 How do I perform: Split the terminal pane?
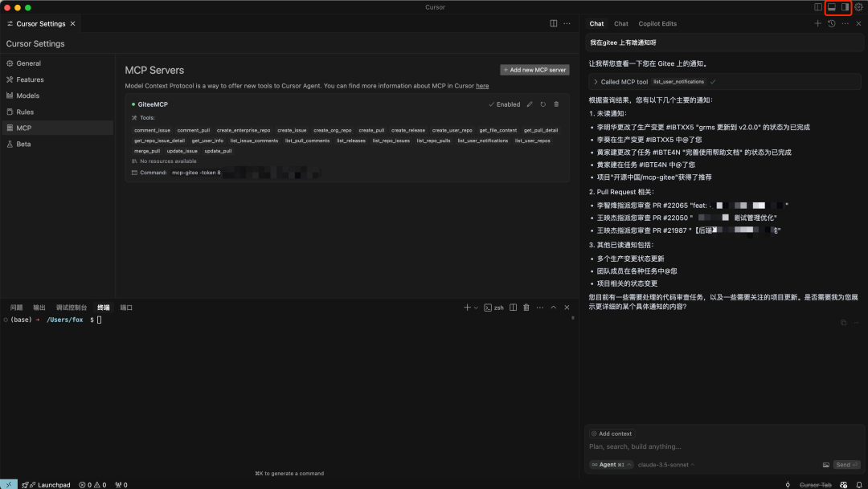coord(513,308)
